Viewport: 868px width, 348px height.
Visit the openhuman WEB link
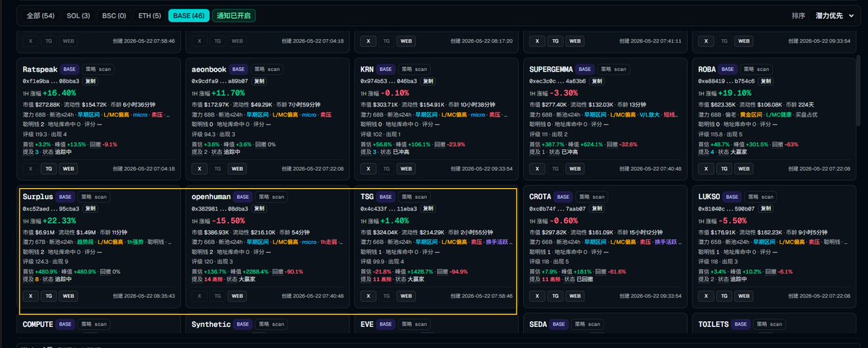click(237, 296)
